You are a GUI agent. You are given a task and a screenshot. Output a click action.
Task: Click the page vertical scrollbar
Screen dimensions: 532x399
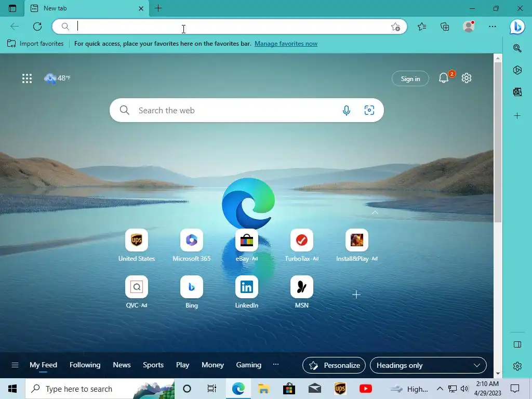click(497, 142)
